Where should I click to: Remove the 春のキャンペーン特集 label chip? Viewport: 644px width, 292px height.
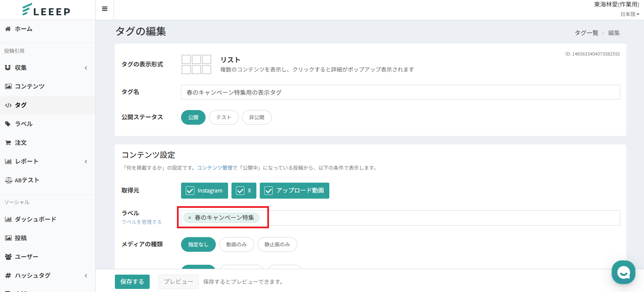click(190, 218)
